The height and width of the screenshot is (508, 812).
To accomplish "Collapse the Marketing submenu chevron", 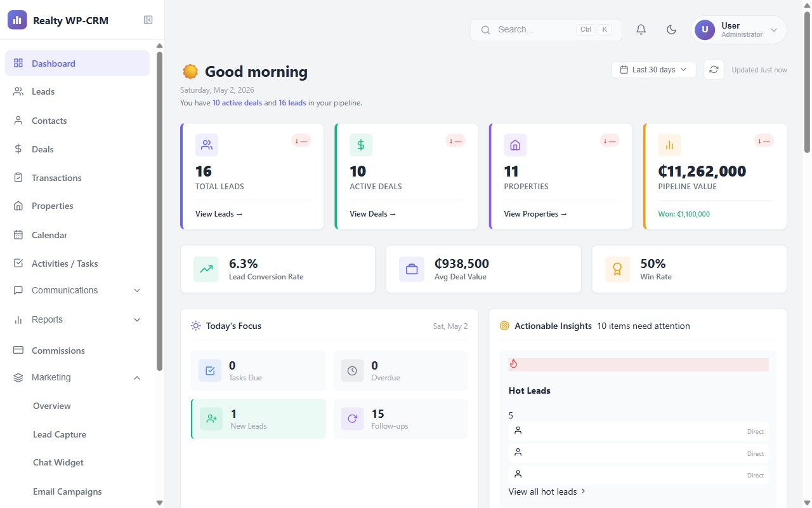I will point(137,378).
